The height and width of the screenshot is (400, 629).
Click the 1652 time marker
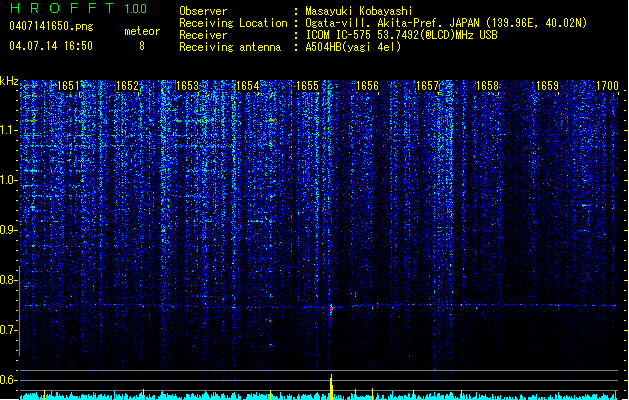point(127,86)
